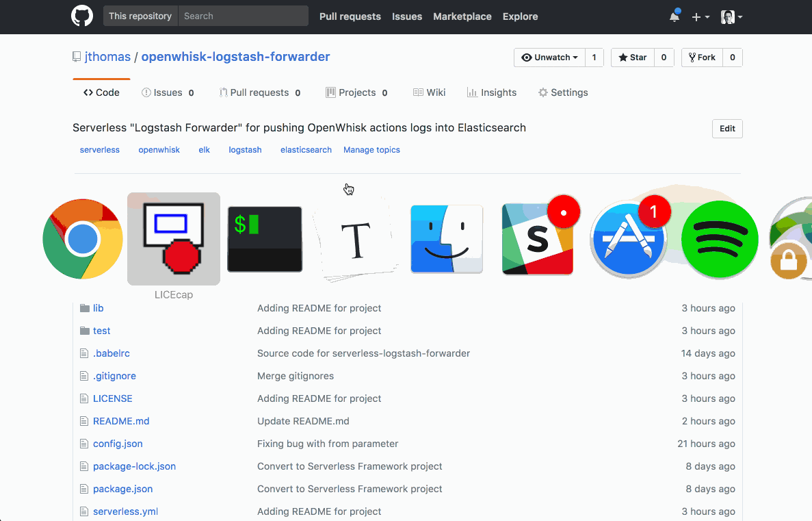This screenshot has width=812, height=521.
Task: Open the elk topic tag
Action: [x=204, y=150]
